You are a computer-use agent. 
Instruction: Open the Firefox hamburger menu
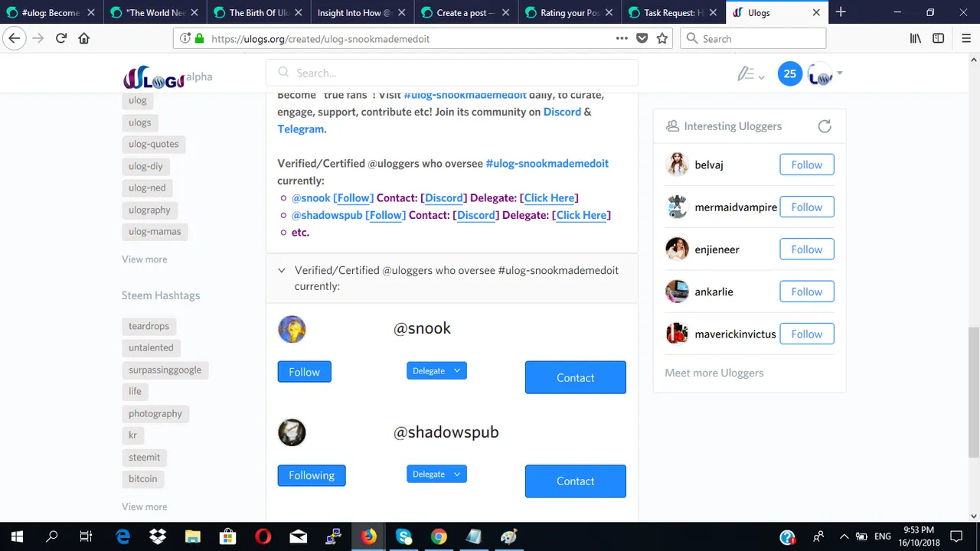pos(965,38)
